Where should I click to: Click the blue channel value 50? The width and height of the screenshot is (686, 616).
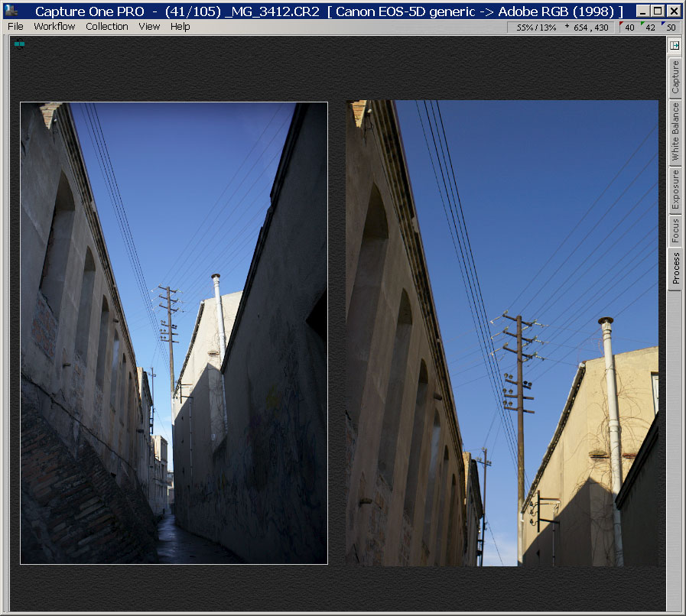click(671, 28)
